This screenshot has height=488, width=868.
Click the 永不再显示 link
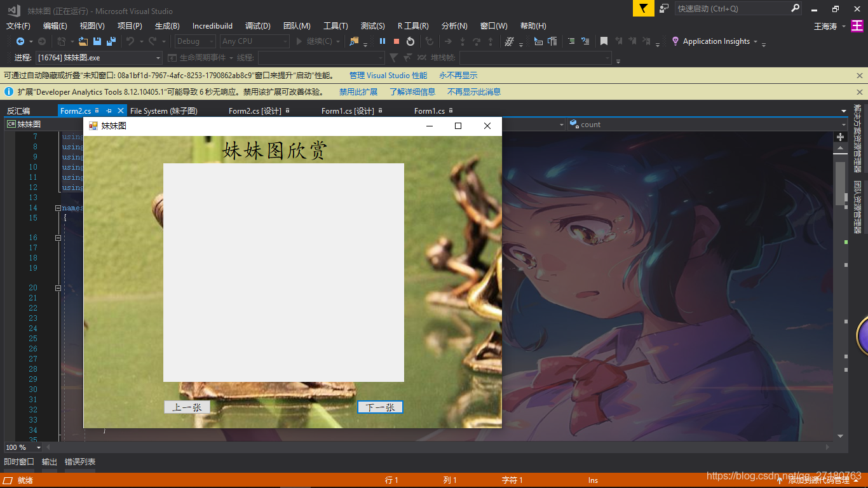coord(458,75)
